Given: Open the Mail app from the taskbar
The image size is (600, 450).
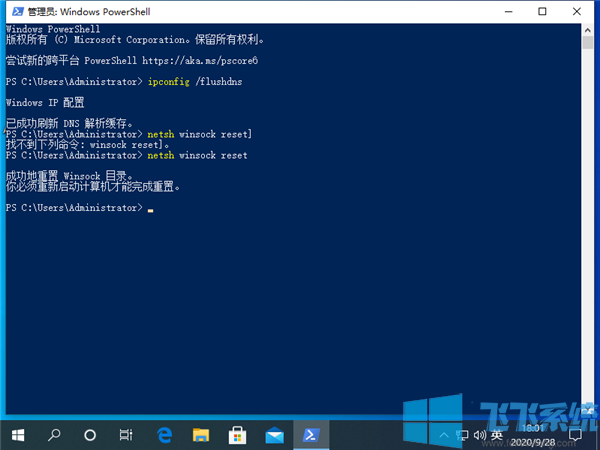Looking at the screenshot, I should click(x=275, y=435).
